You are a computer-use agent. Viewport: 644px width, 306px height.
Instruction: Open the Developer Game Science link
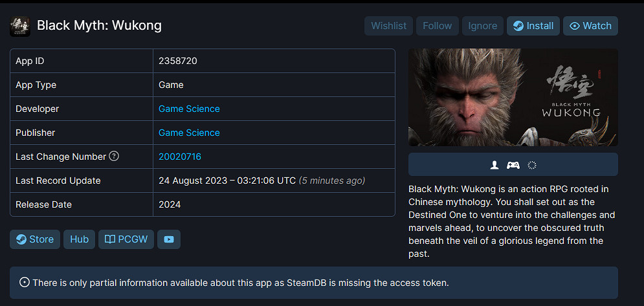tap(189, 109)
